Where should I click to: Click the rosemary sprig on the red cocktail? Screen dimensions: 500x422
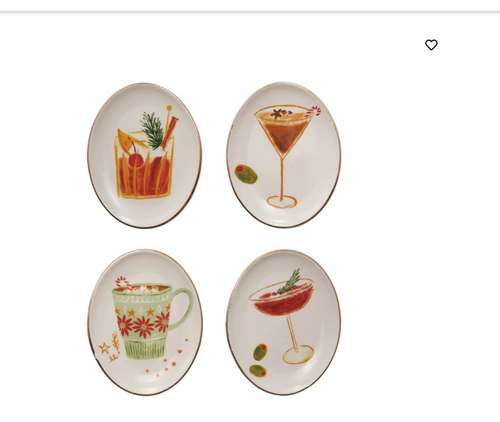291,283
